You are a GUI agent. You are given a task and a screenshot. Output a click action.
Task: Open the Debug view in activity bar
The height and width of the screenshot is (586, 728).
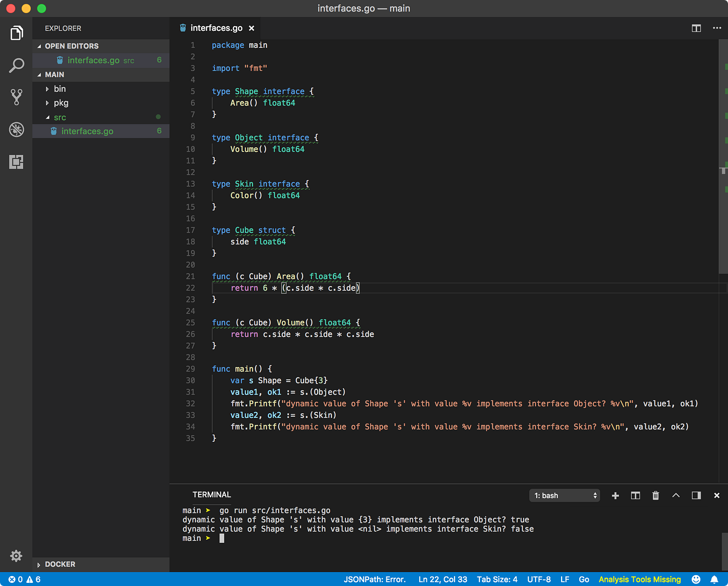pyautogui.click(x=17, y=129)
